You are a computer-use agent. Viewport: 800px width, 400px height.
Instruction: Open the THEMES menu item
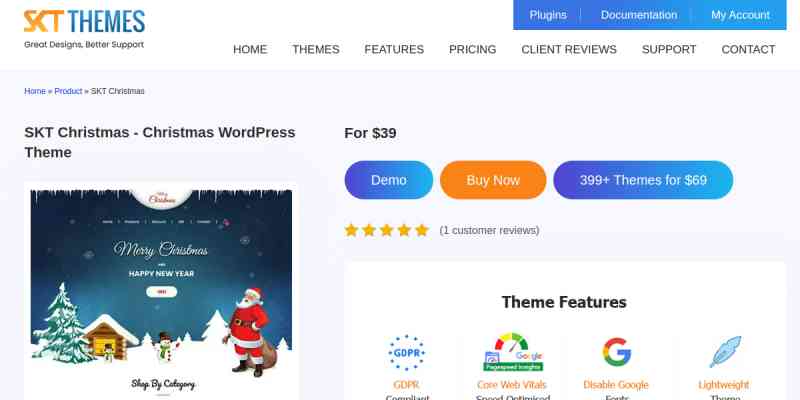(316, 49)
